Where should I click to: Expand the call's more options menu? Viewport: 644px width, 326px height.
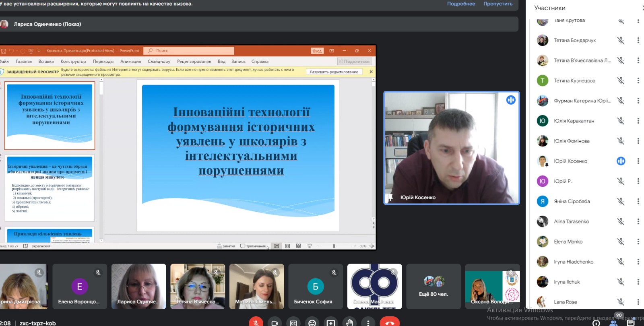(368, 323)
